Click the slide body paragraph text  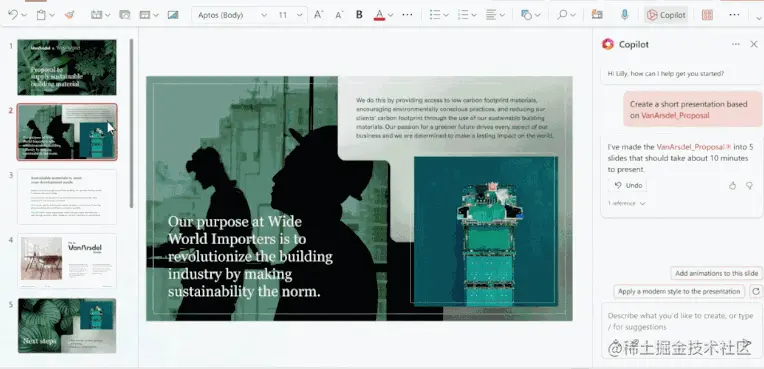pyautogui.click(x=455, y=118)
